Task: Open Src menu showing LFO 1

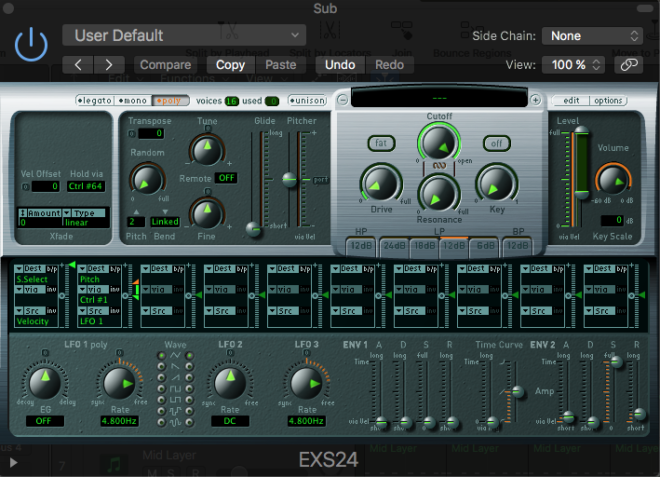Action: pos(93,311)
